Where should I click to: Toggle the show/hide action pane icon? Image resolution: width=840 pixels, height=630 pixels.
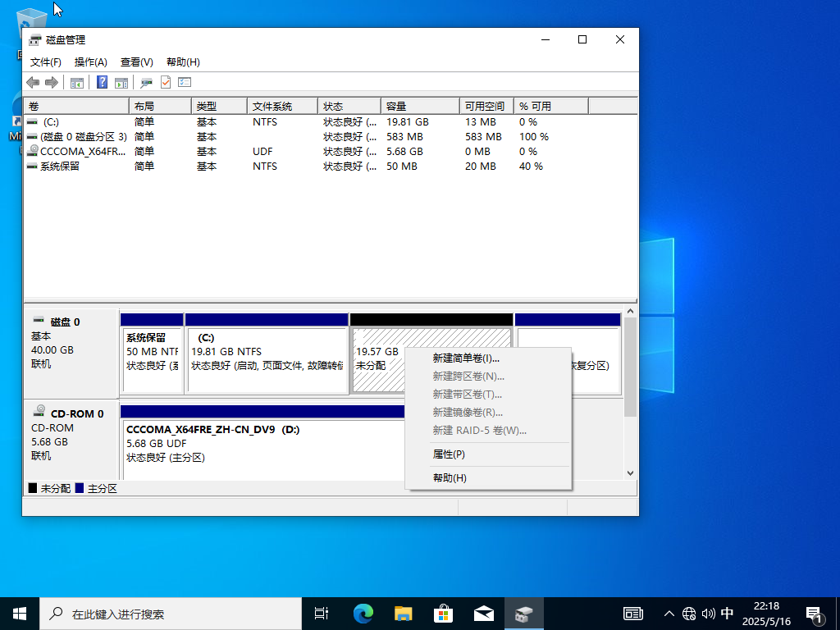point(121,83)
